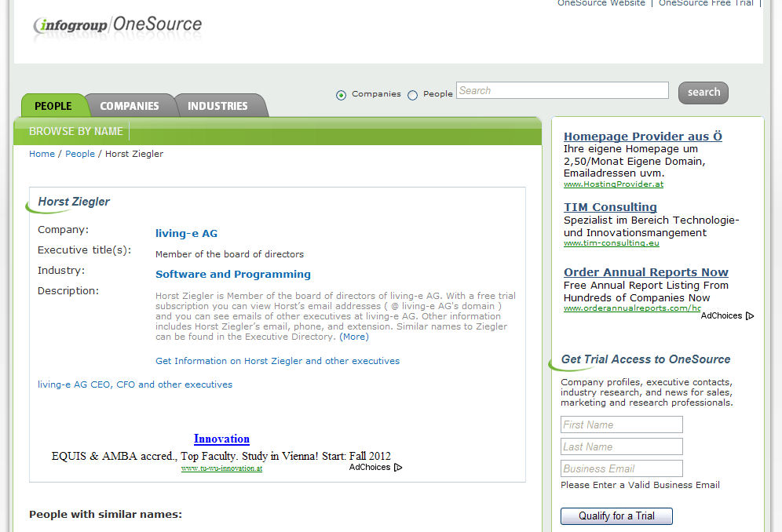
Task: Open the living-e AG company link
Action: [x=187, y=233]
